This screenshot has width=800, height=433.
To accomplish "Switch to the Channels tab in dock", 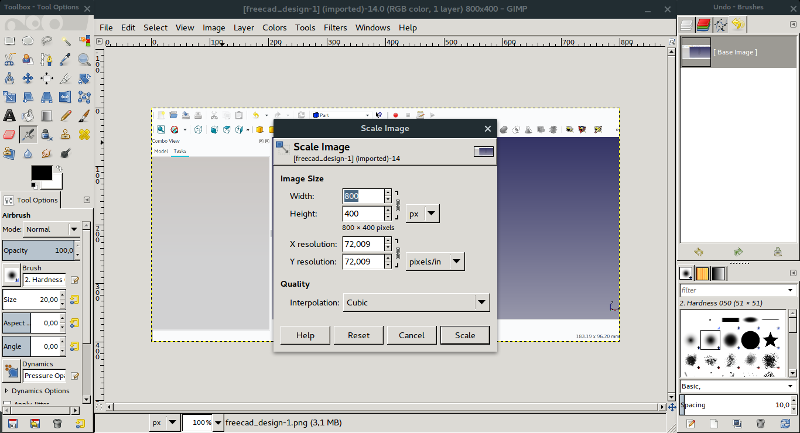I will pos(704,24).
